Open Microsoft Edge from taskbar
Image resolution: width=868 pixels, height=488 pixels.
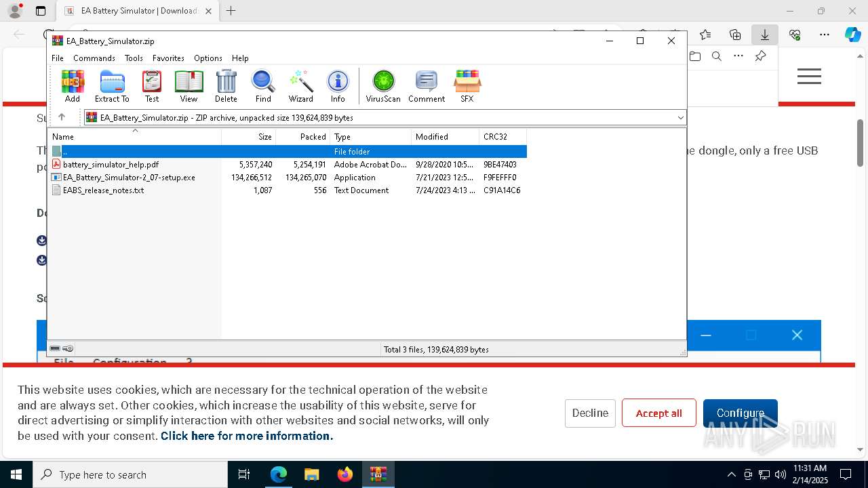pos(279,474)
